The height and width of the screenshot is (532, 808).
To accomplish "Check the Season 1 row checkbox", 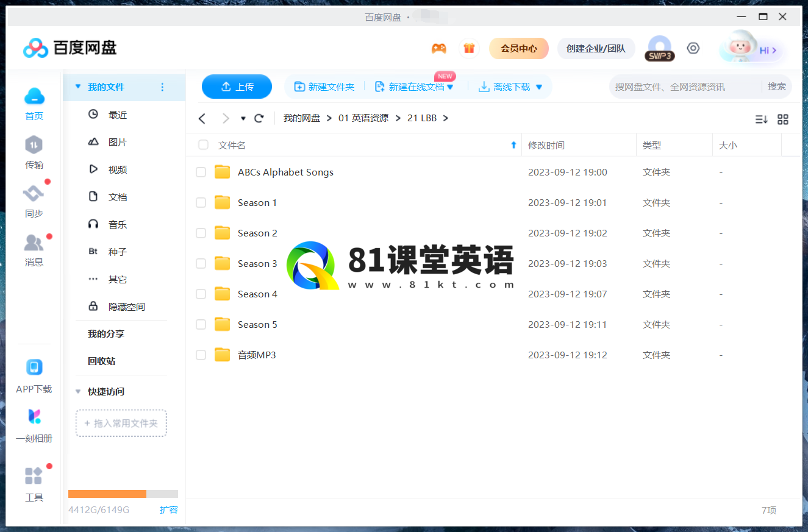I will [x=201, y=203].
